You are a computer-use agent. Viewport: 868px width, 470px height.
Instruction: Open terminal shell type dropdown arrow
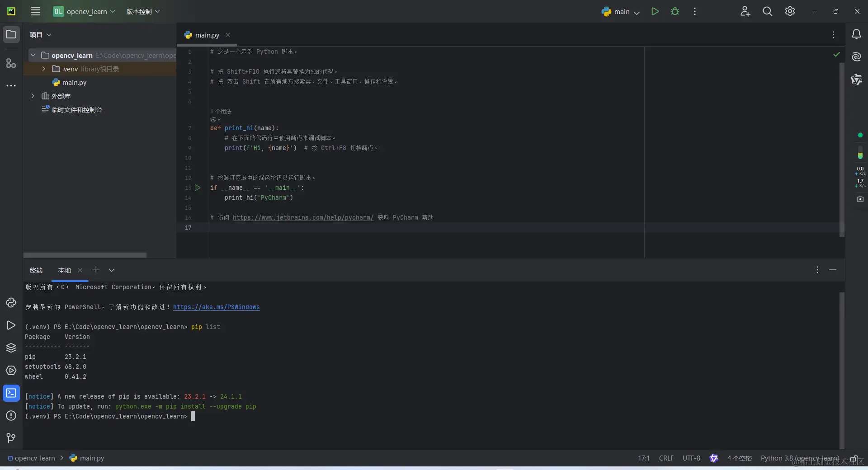tap(112, 270)
